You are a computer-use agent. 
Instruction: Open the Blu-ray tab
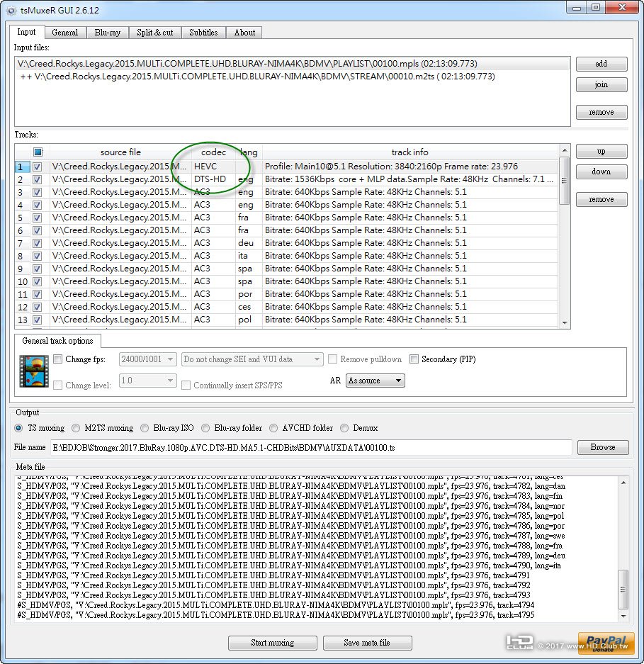point(108,33)
